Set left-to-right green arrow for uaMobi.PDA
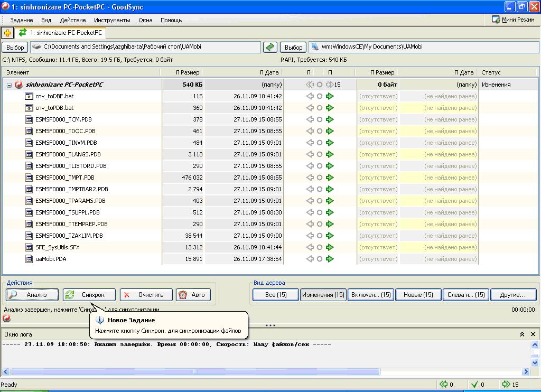This screenshot has width=541, height=392. click(x=330, y=259)
